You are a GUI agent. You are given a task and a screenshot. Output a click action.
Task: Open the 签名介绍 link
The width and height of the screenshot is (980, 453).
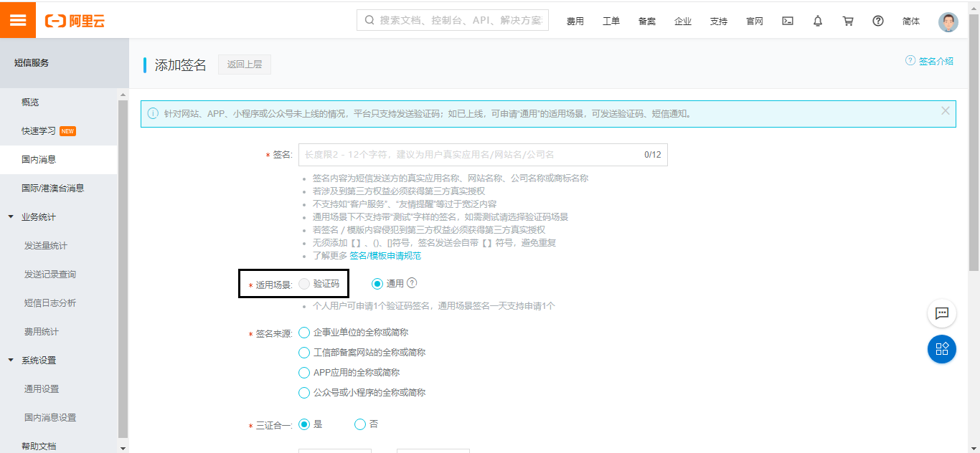pyautogui.click(x=936, y=62)
